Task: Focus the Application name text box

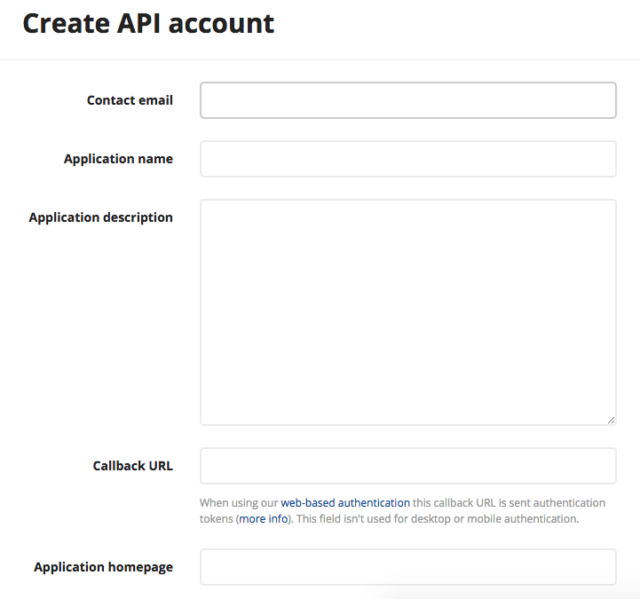Action: (x=408, y=159)
